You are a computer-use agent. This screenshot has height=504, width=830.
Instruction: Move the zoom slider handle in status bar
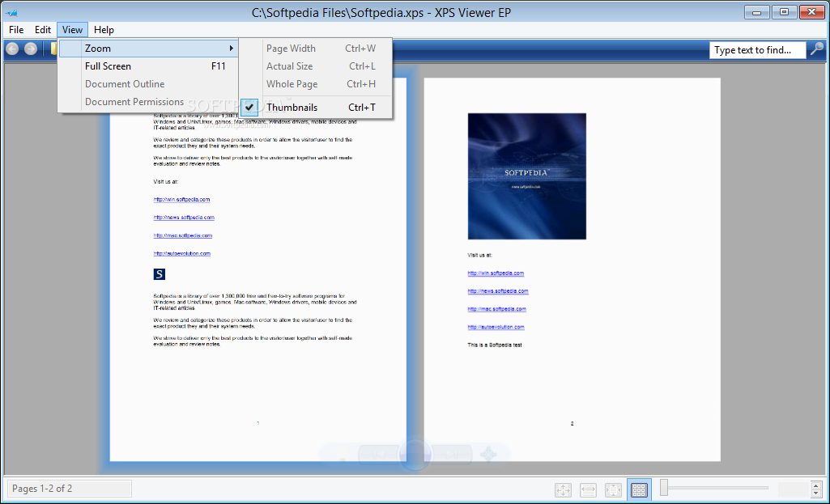pyautogui.click(x=664, y=488)
